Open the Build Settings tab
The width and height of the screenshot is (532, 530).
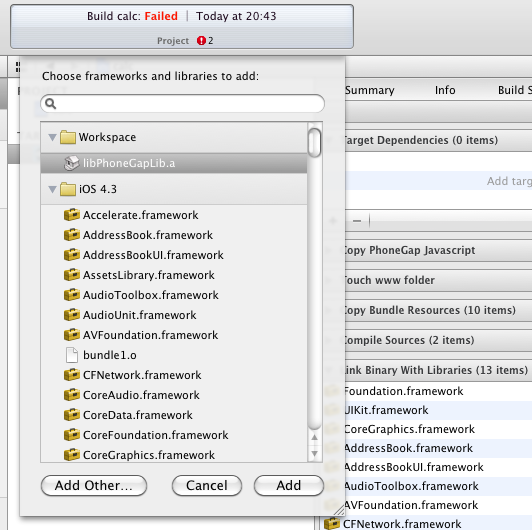515,90
